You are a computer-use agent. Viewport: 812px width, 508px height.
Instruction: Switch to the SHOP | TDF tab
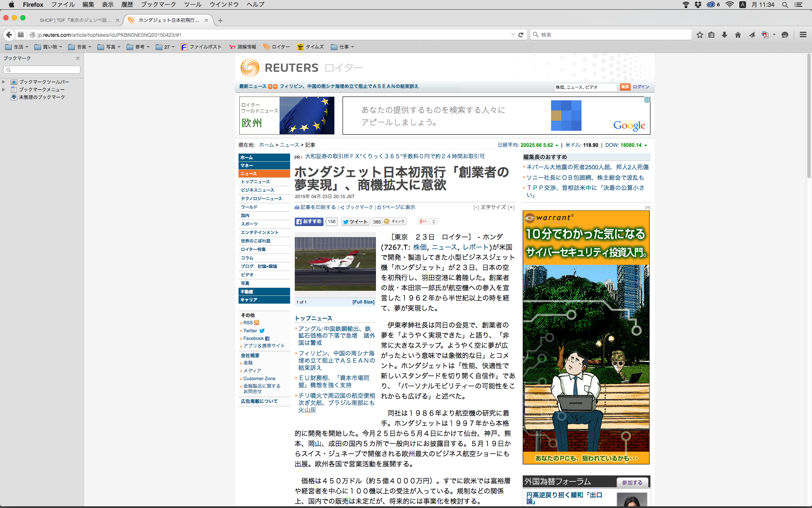(x=75, y=20)
